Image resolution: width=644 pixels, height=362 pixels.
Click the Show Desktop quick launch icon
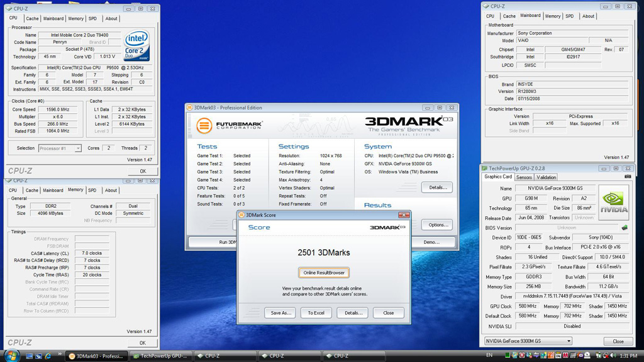(29, 356)
